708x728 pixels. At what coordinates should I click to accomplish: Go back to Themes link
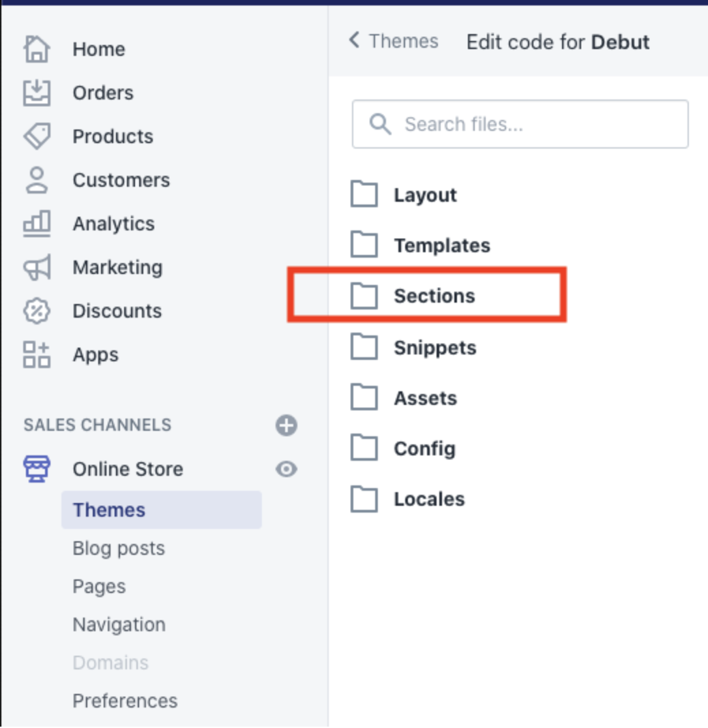(x=394, y=41)
